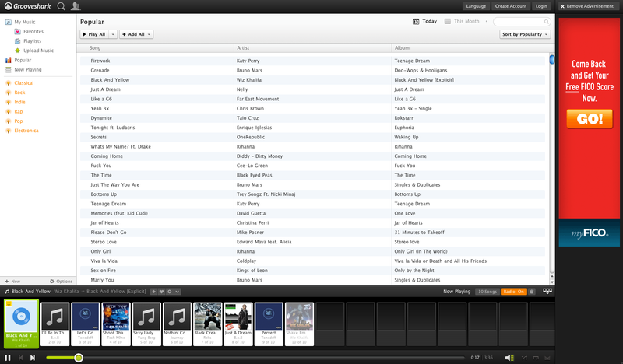
Task: Mute with the speaker volume icon
Action: pos(508,358)
